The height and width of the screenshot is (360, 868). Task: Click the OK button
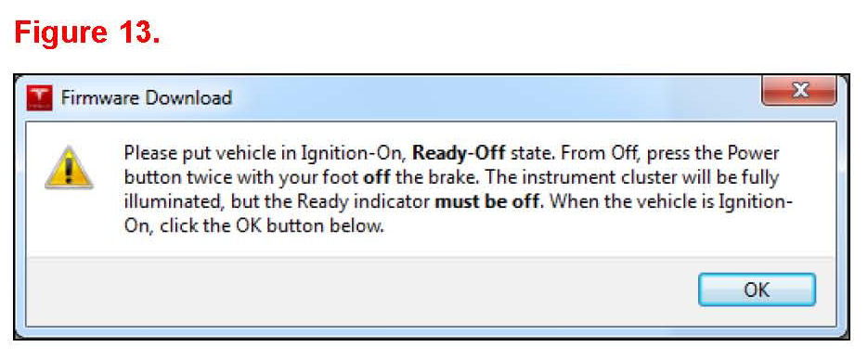[757, 289]
